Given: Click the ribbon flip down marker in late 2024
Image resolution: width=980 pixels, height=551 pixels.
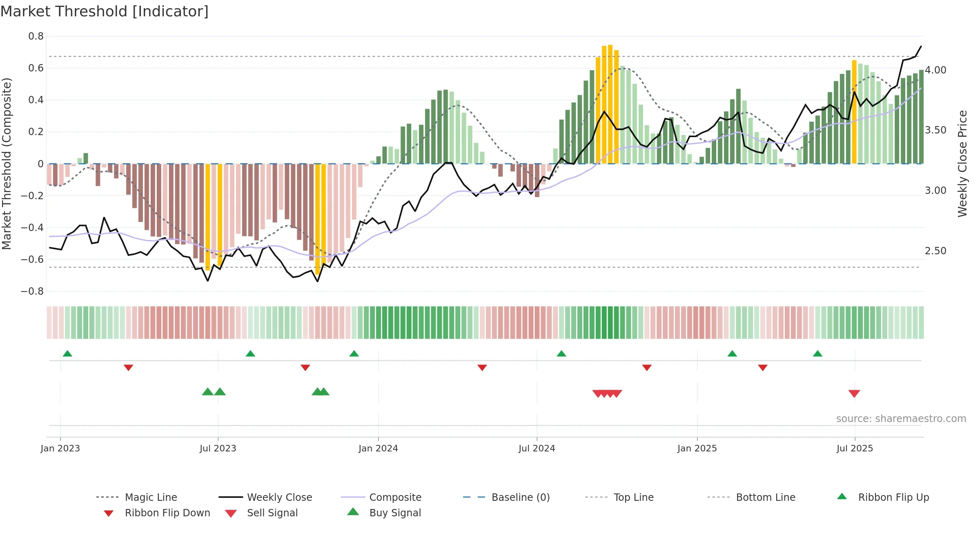Looking at the screenshot, I should [647, 368].
